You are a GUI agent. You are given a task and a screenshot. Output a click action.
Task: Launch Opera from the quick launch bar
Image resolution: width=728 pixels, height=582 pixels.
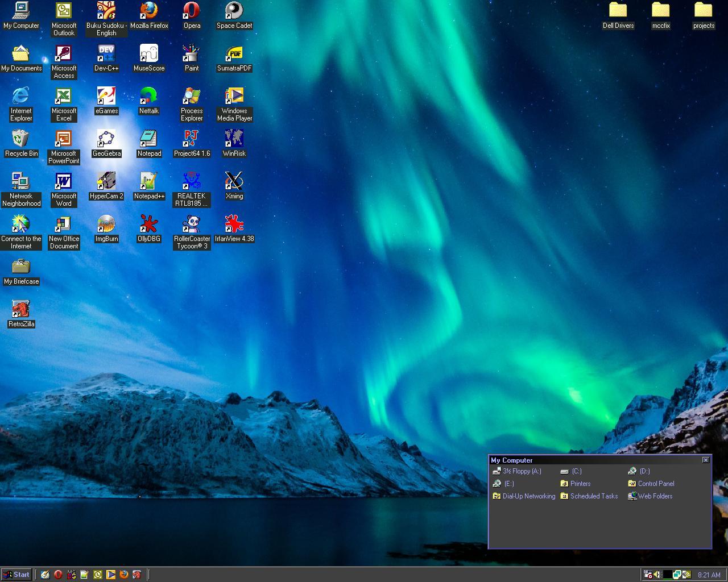click(57, 575)
